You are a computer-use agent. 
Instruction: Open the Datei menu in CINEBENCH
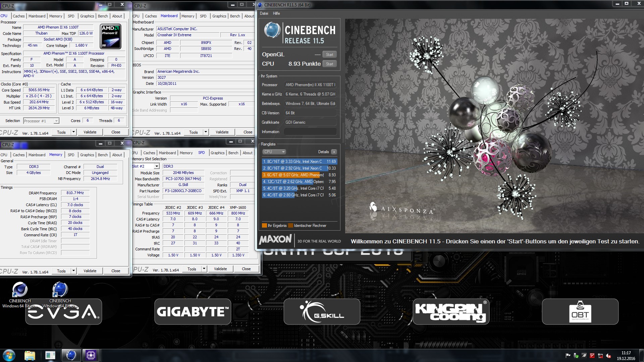[264, 13]
